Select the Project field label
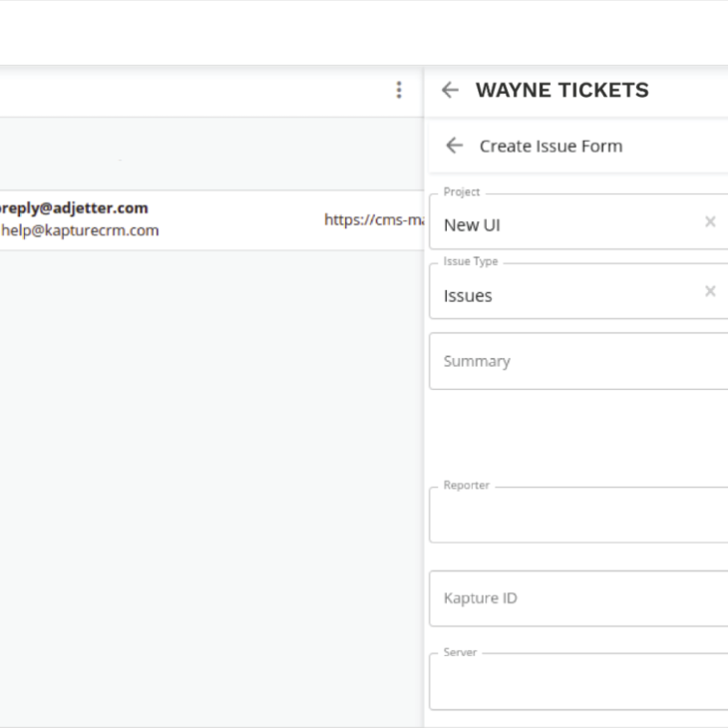The image size is (728, 728). point(462,191)
